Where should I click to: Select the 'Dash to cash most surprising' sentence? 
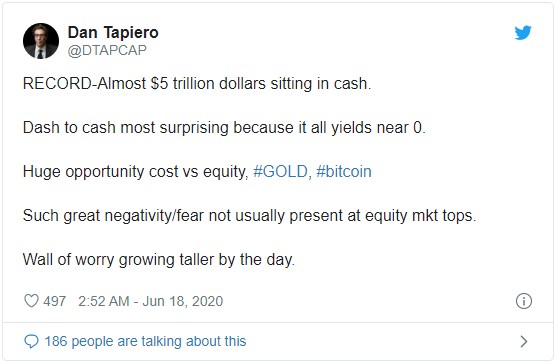(x=126, y=128)
